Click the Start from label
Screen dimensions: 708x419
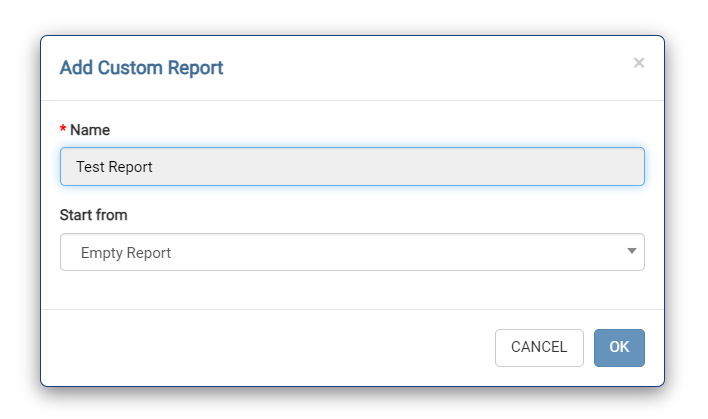pyautogui.click(x=94, y=215)
